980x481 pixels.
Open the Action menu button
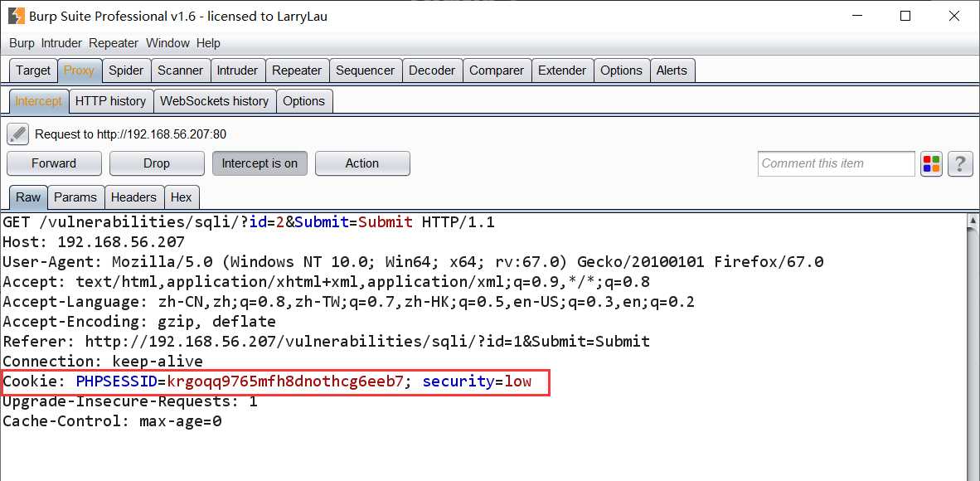(x=362, y=164)
